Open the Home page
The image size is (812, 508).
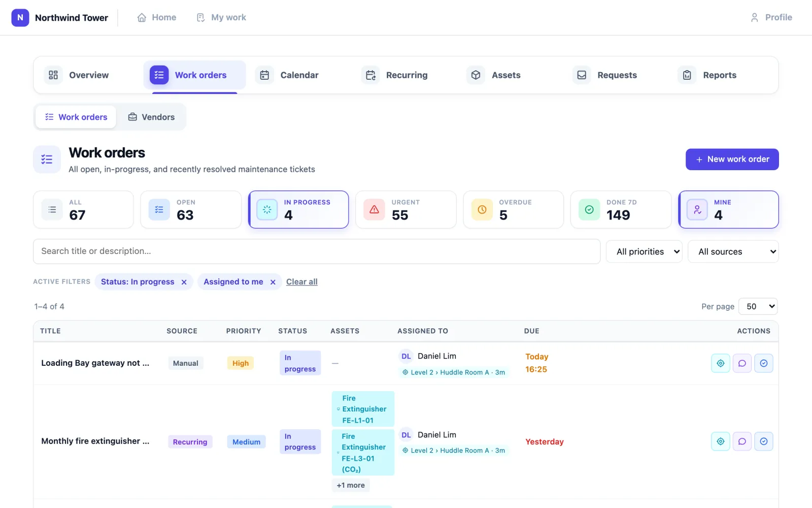click(x=157, y=17)
